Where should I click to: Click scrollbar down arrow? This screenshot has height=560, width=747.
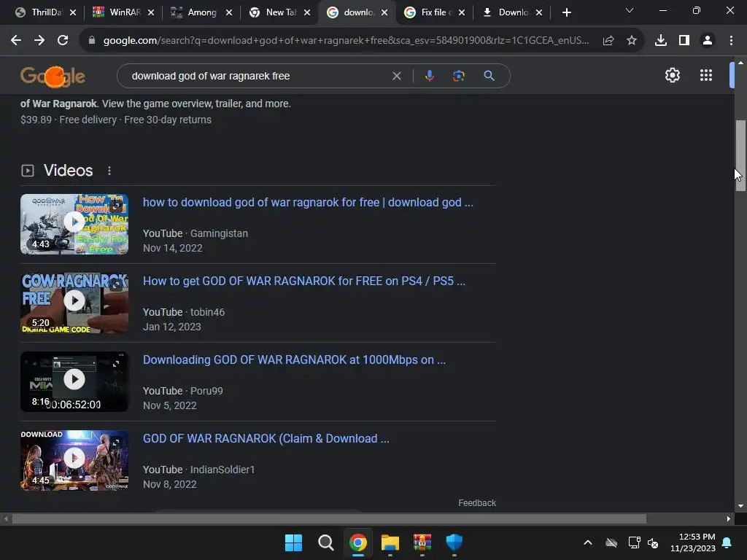coord(740,506)
